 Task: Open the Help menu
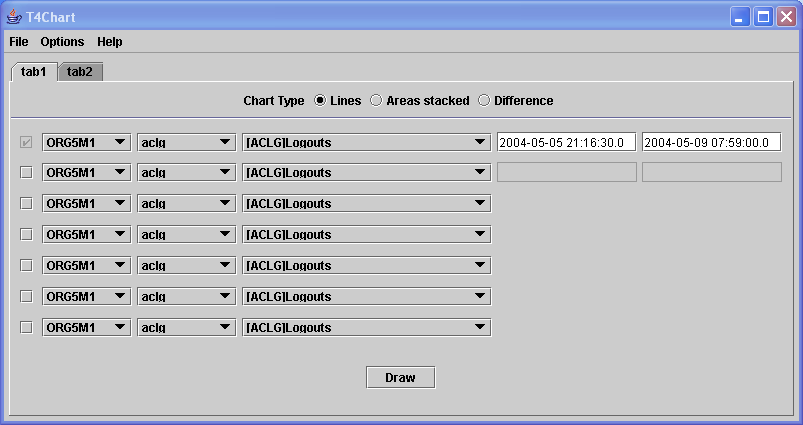(x=110, y=42)
